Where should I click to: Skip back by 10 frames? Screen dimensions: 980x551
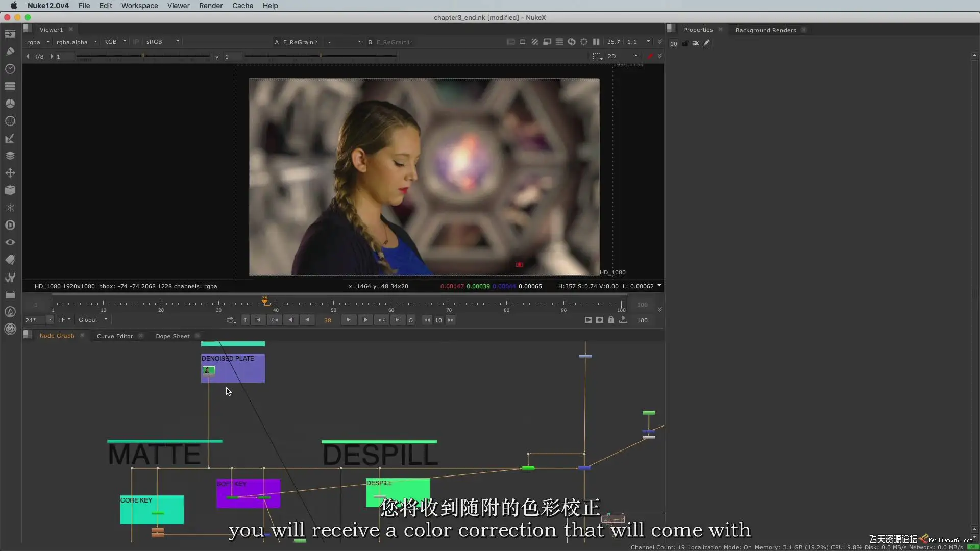click(x=427, y=320)
